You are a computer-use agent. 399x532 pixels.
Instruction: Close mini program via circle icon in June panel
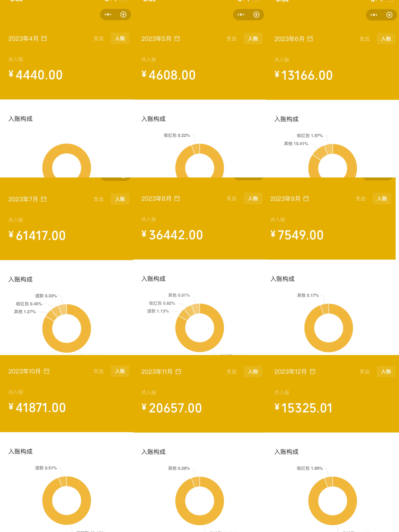click(389, 15)
